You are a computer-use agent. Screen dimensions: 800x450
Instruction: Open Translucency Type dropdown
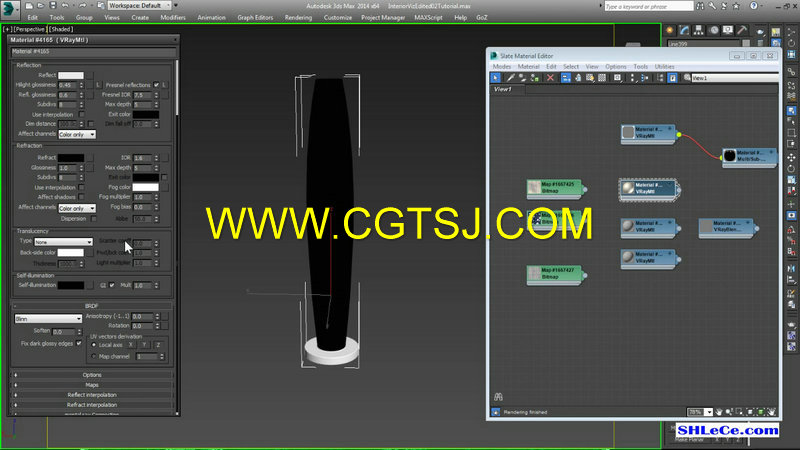click(63, 242)
